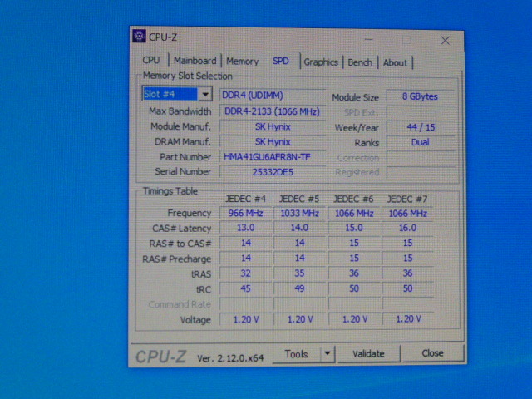
Task: Minimize the CPU-Z window
Action: pos(369,40)
